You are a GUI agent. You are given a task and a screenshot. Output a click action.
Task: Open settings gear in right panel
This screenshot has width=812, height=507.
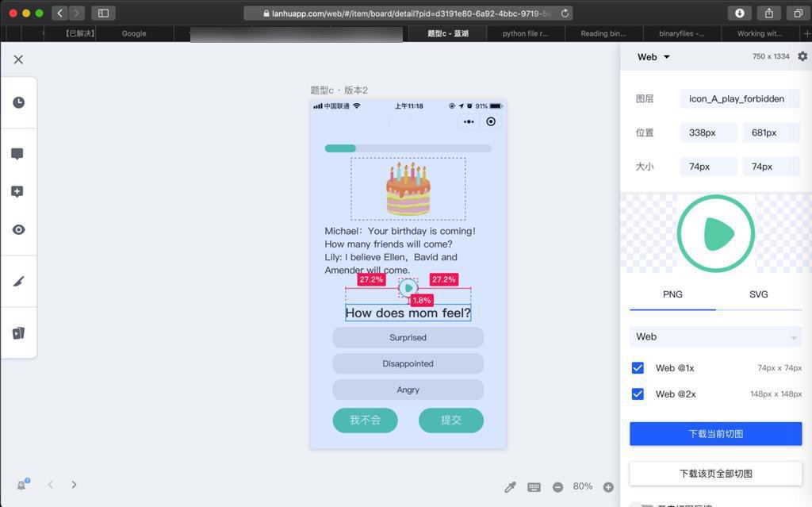[x=802, y=56]
